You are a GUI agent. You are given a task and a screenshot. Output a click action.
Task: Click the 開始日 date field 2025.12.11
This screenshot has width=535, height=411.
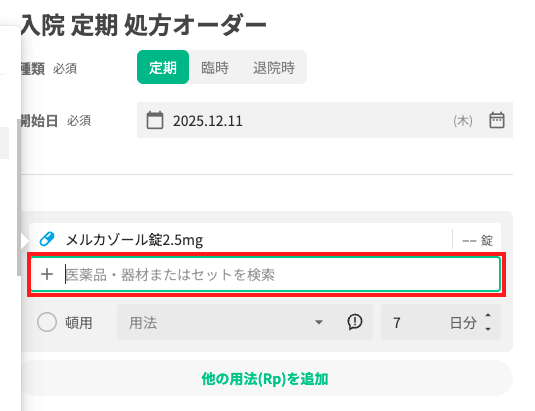(324, 120)
